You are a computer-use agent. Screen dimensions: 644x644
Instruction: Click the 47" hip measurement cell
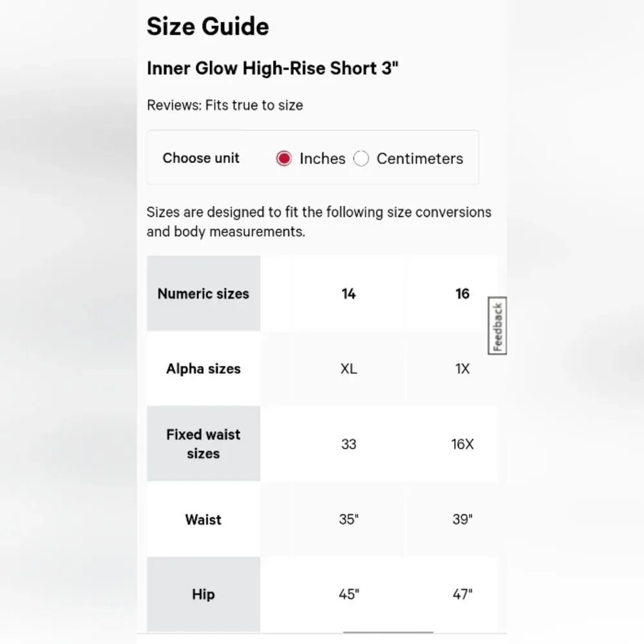pos(462,594)
